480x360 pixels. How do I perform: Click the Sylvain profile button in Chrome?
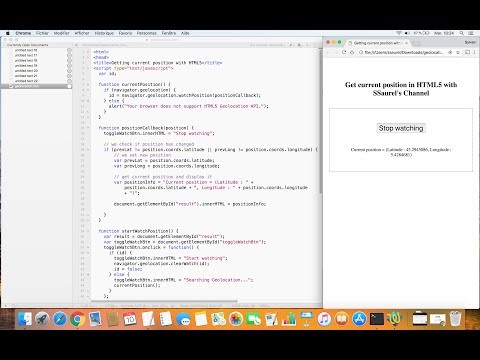click(470, 42)
